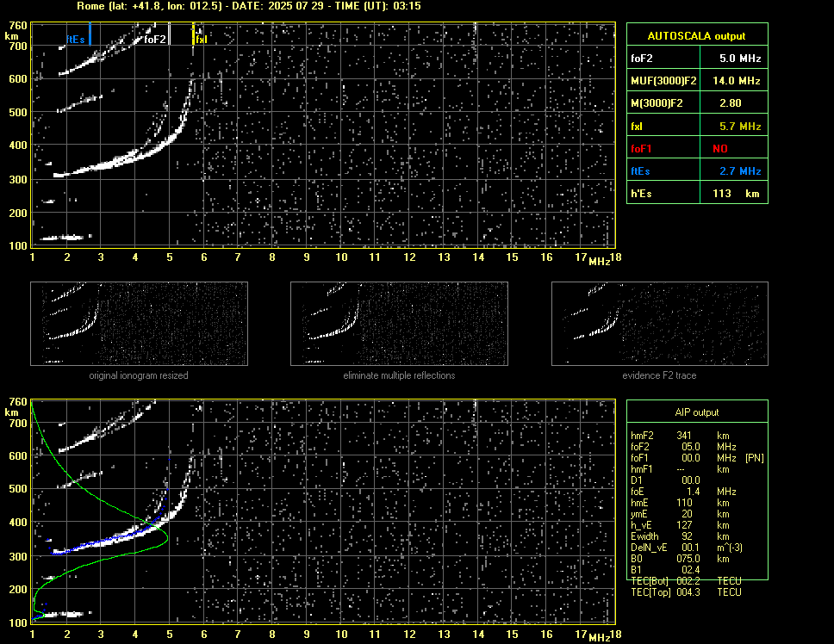Click the Rome date and time title text
This screenshot has height=644, width=834.
click(248, 6)
